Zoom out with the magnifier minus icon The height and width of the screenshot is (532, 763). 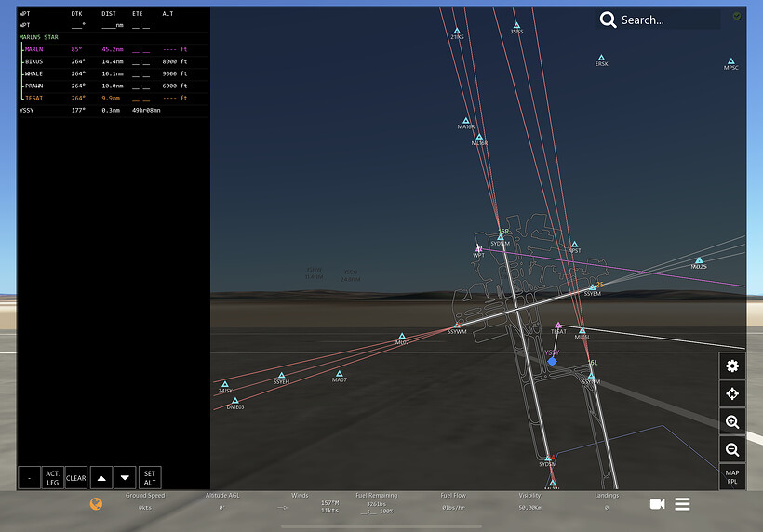tap(732, 449)
